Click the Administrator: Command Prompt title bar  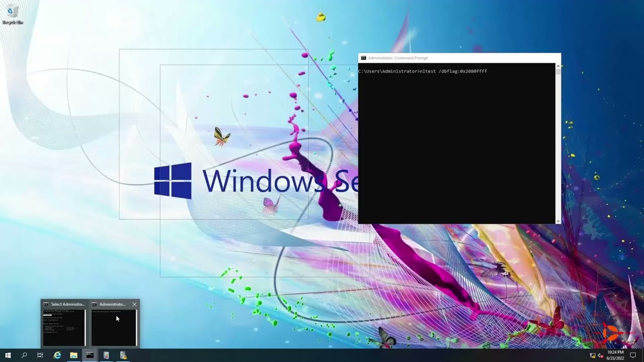[x=459, y=58]
